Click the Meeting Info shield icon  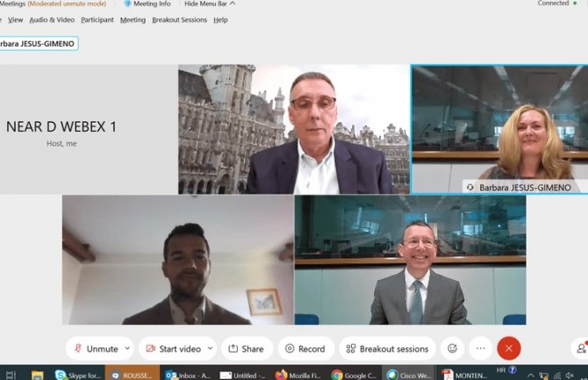(x=128, y=4)
